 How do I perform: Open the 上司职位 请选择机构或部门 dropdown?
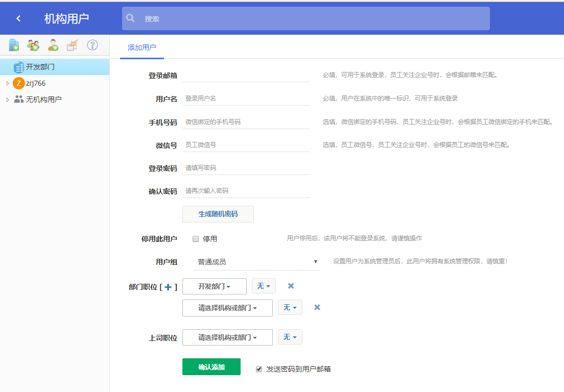[x=227, y=337]
